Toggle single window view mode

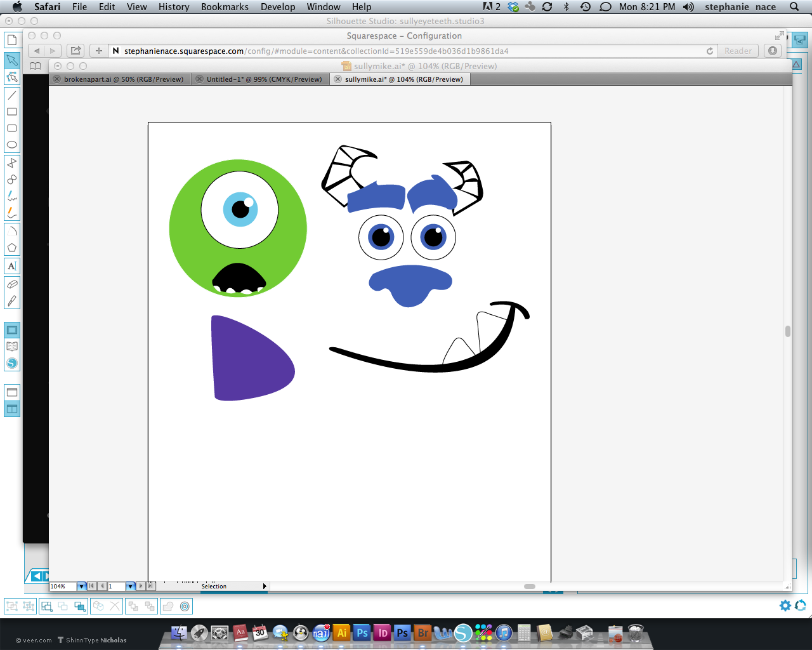pos(12,392)
